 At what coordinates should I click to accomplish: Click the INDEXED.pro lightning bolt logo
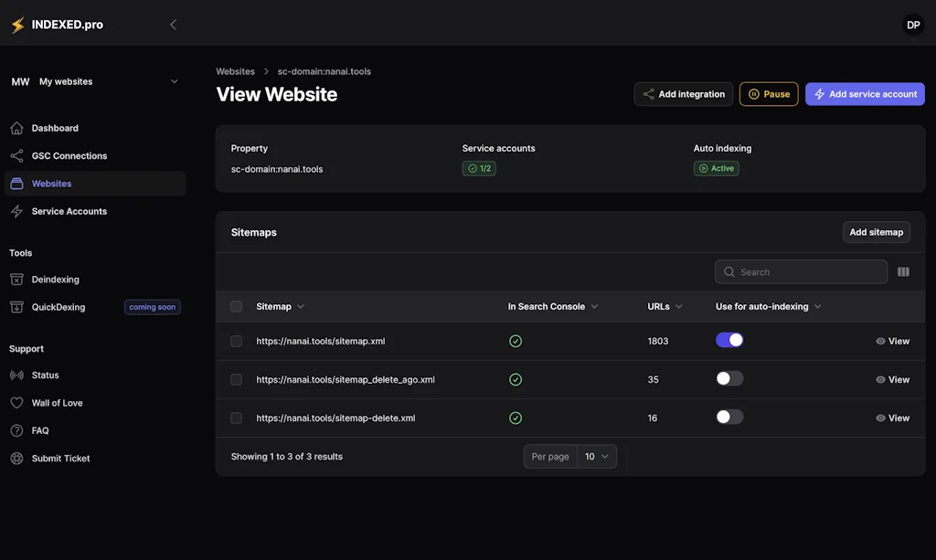17,26
